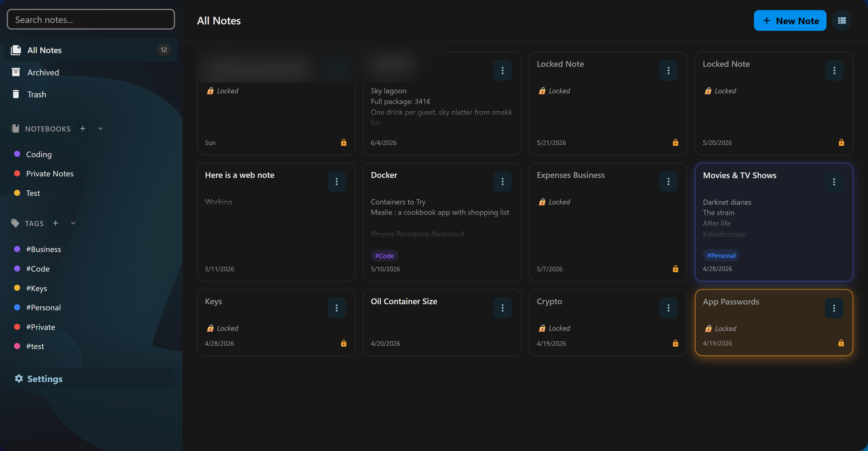The height and width of the screenshot is (451, 868).
Task: Open options menu on Expenses Business note
Action: click(x=668, y=182)
